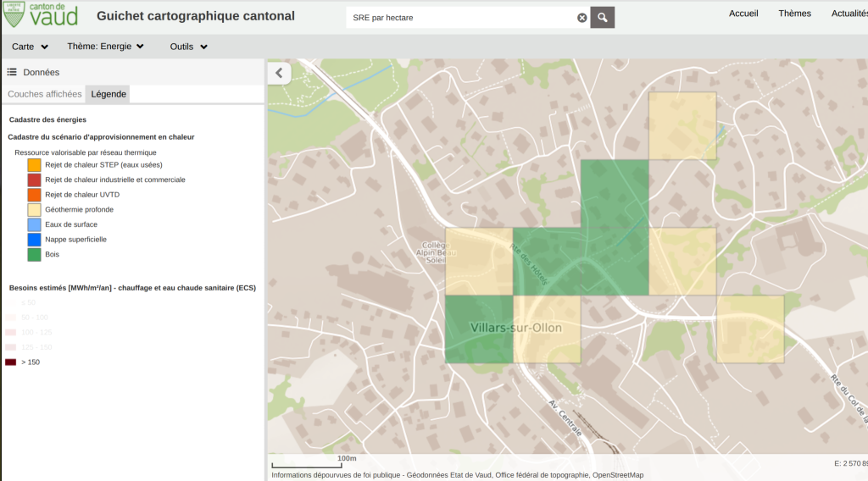
Task: Click the Rejet de chaleur STEP swatch
Action: pos(34,165)
